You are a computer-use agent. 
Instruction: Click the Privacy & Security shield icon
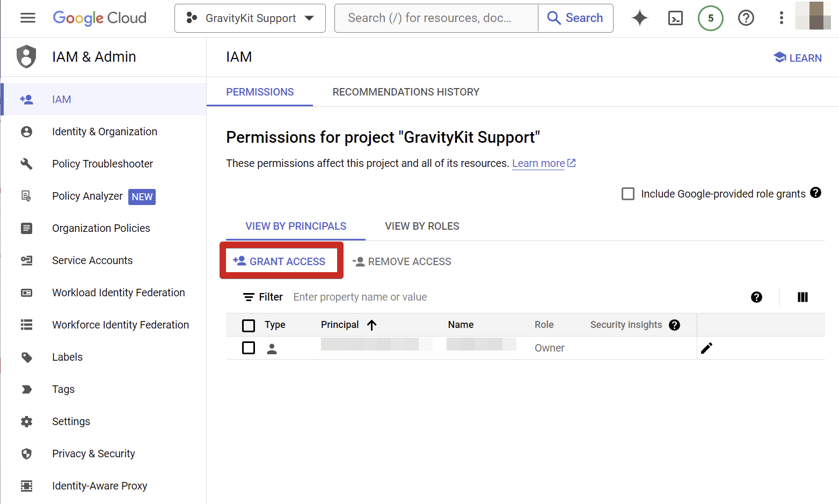[x=26, y=454]
